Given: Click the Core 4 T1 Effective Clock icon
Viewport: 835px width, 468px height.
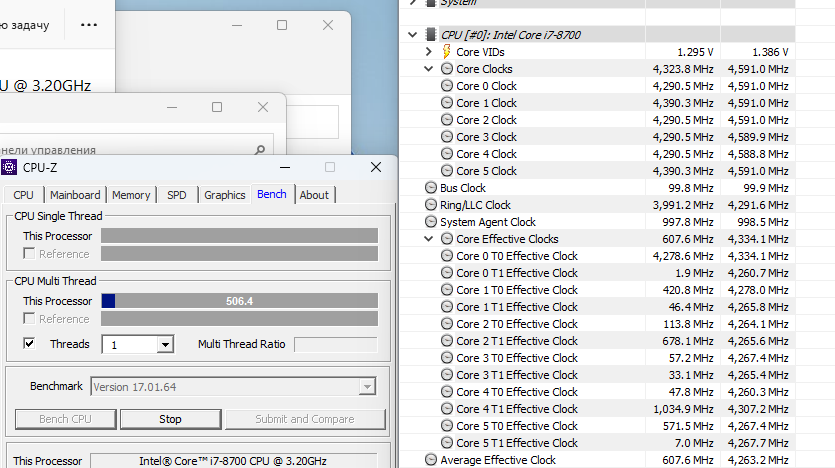Looking at the screenshot, I should (x=447, y=409).
